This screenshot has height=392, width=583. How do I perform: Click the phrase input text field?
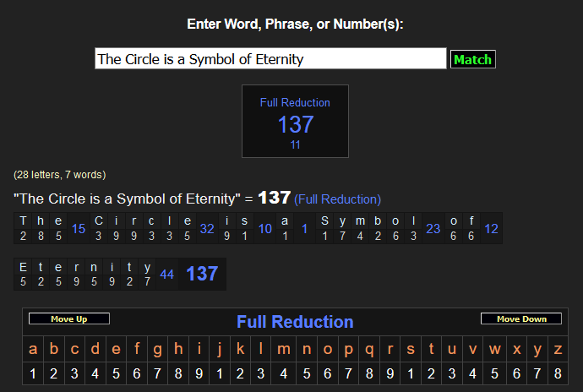pos(270,59)
